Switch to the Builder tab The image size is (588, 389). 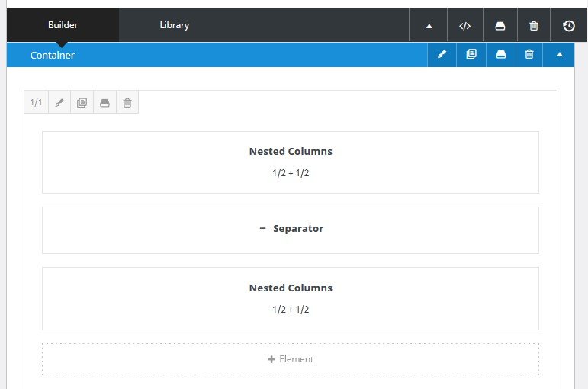(x=63, y=25)
